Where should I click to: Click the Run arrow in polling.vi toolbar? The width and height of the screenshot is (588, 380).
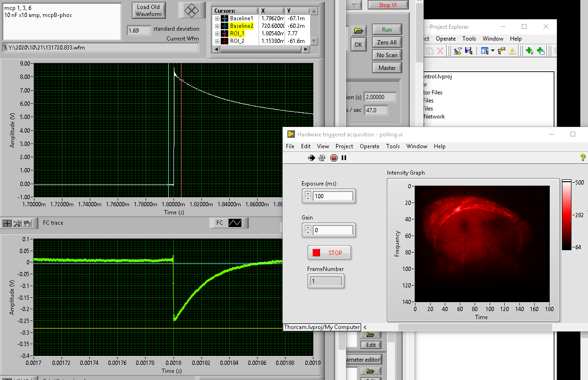(x=311, y=158)
